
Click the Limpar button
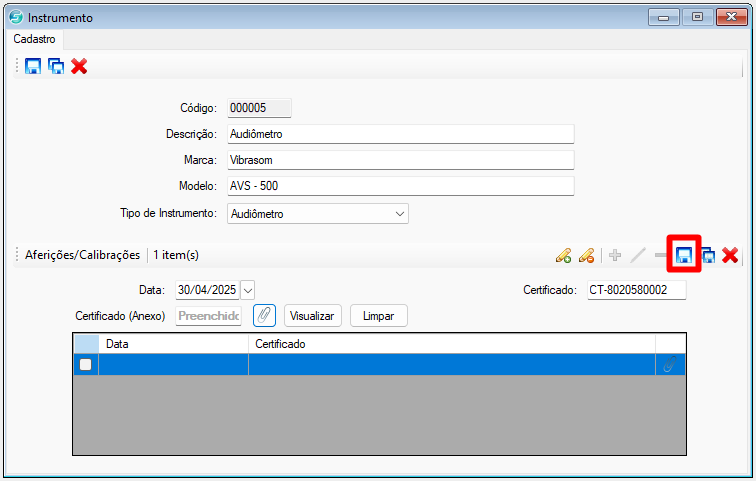pyautogui.click(x=378, y=315)
